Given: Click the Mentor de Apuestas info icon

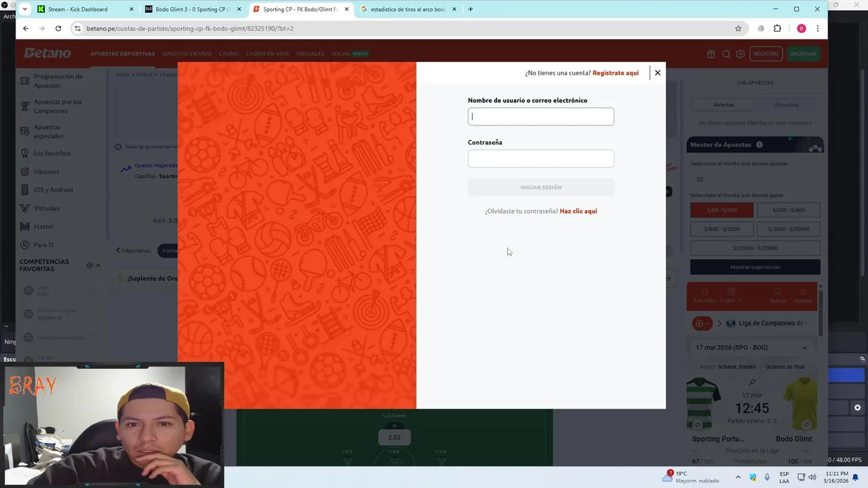Looking at the screenshot, I should point(759,144).
